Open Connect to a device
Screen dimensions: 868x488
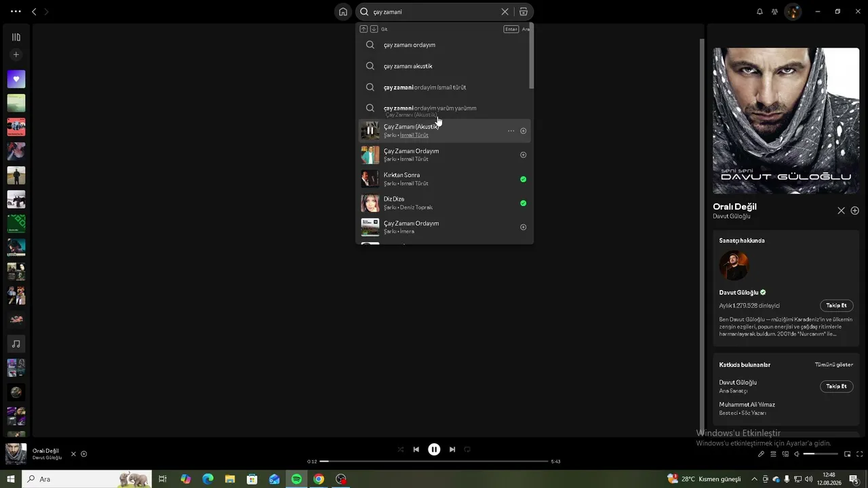click(785, 454)
